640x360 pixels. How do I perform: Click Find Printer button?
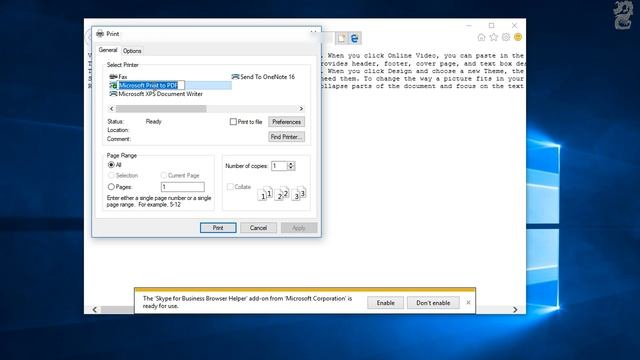pyautogui.click(x=287, y=137)
